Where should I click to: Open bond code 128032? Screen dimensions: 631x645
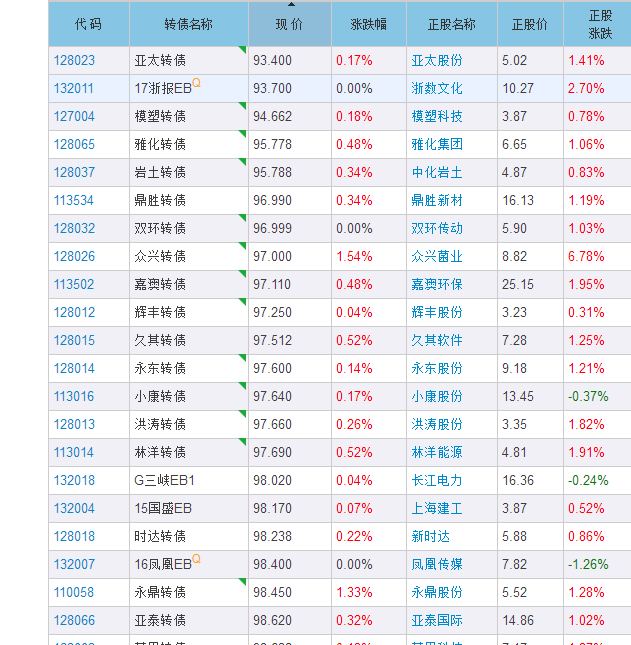(x=74, y=228)
